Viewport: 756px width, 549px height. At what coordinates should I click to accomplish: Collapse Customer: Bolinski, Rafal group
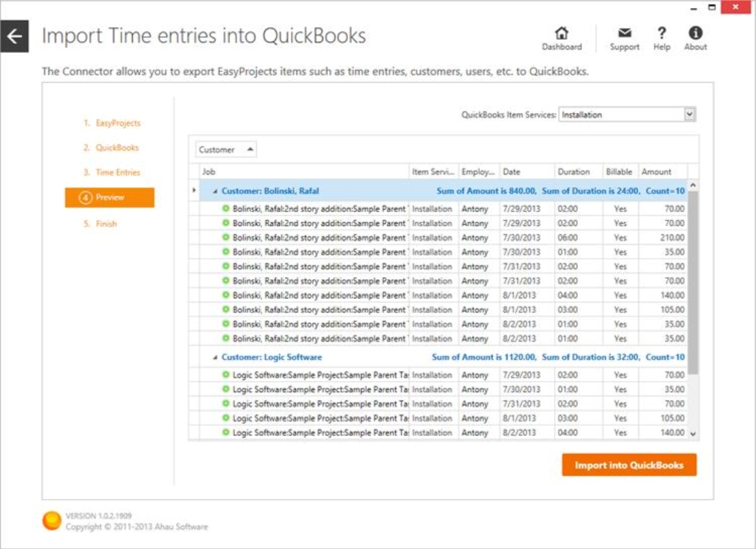(215, 192)
